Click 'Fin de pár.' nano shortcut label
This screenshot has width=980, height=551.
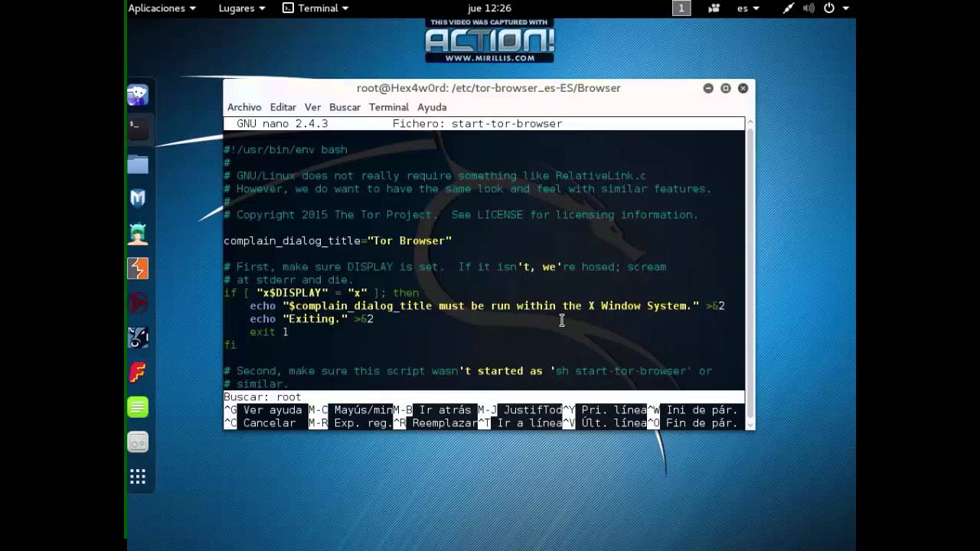[x=702, y=423]
